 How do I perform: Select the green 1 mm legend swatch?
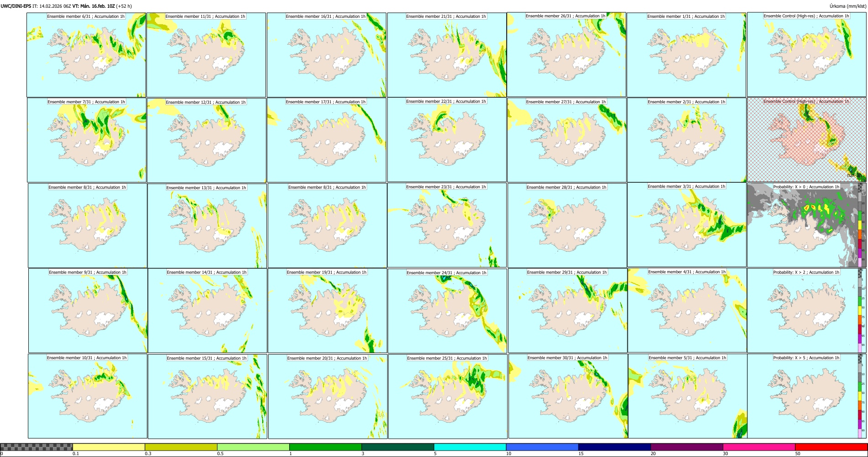[x=325, y=447]
